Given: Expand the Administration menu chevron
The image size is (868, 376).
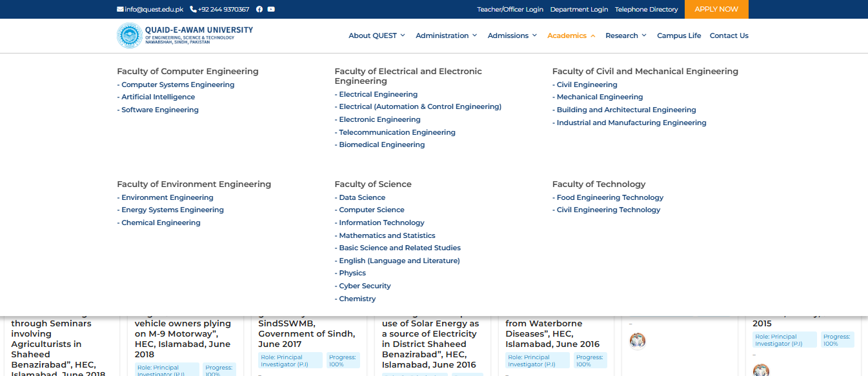Looking at the screenshot, I should 474,35.
